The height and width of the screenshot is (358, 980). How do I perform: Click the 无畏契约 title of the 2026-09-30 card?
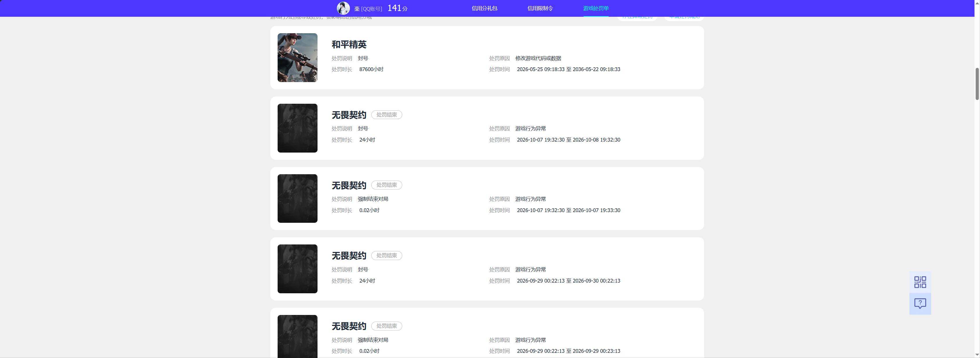pyautogui.click(x=349, y=256)
